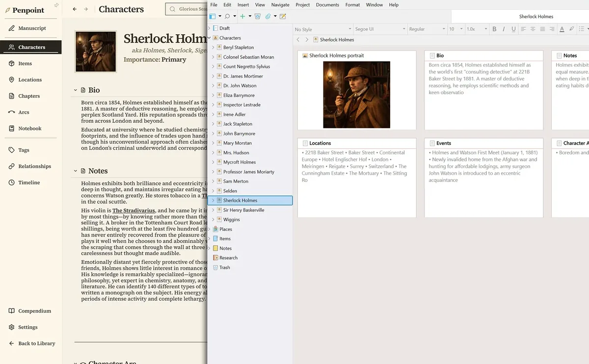This screenshot has width=589, height=364.
Task: Click the pin icon next to the Penpoint logo
Action: [56, 5]
